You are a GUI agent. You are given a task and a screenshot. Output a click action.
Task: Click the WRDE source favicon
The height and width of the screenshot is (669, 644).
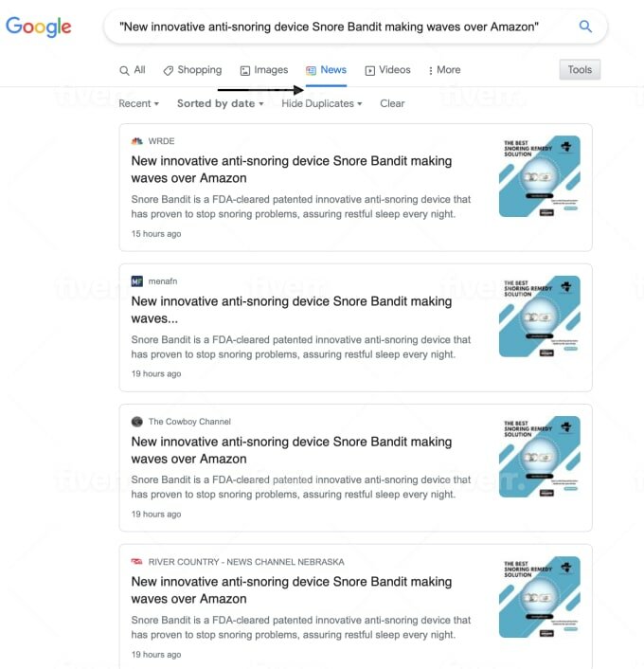[137, 141]
